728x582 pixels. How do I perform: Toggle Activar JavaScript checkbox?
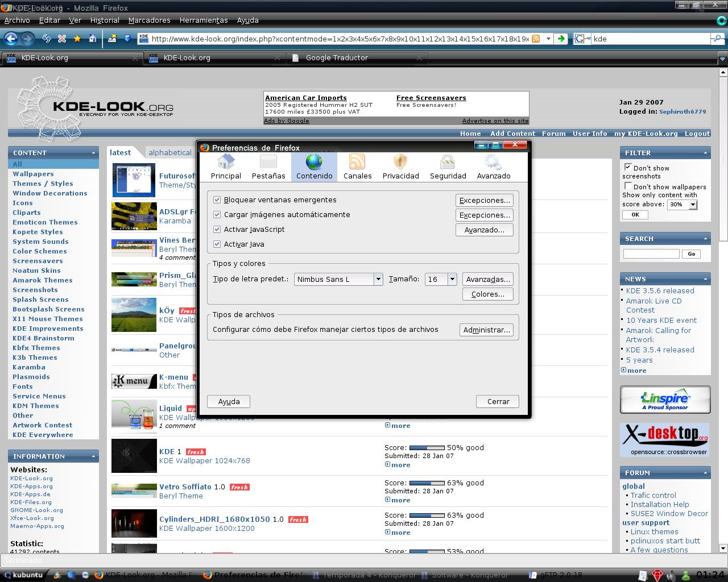(217, 229)
